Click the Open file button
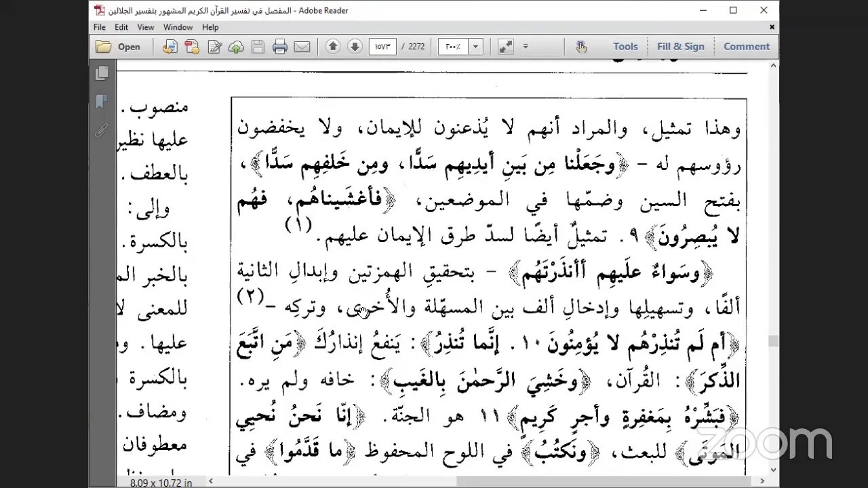 (118, 47)
